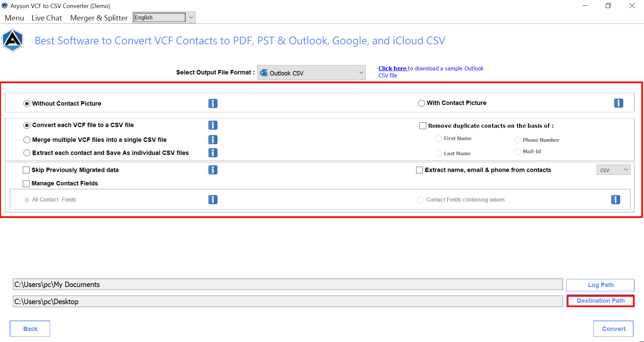Click the Aryson logo icon
The height and width of the screenshot is (342, 644).
coord(13,40)
